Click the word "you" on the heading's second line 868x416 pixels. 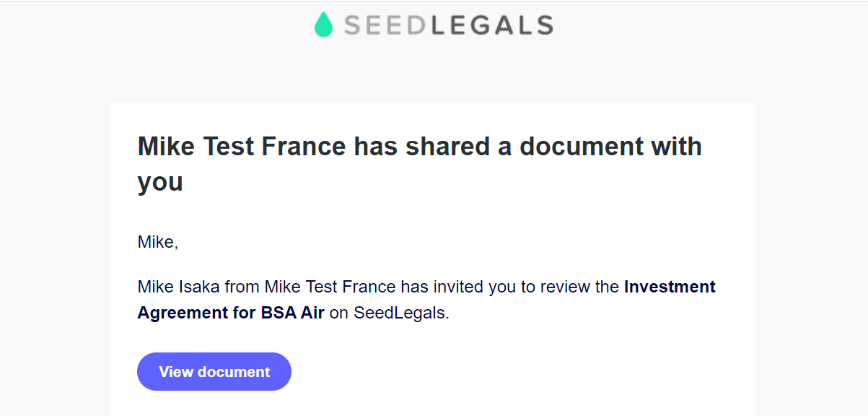[160, 183]
